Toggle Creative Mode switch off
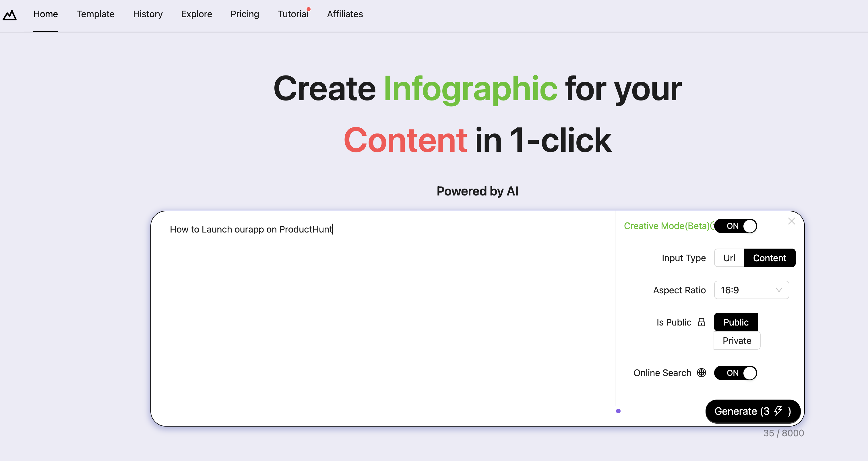The width and height of the screenshot is (868, 461). click(735, 226)
